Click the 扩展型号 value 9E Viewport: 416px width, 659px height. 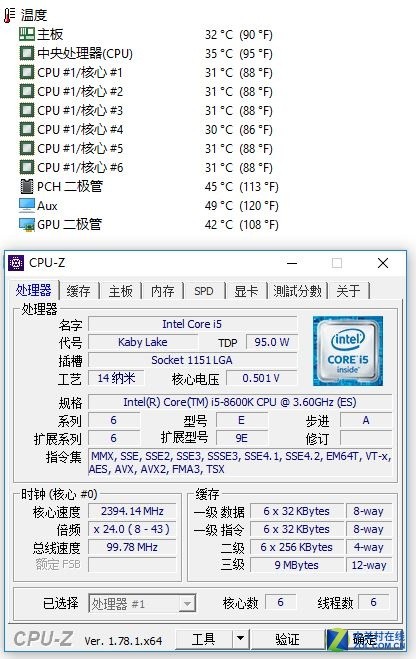(242, 438)
